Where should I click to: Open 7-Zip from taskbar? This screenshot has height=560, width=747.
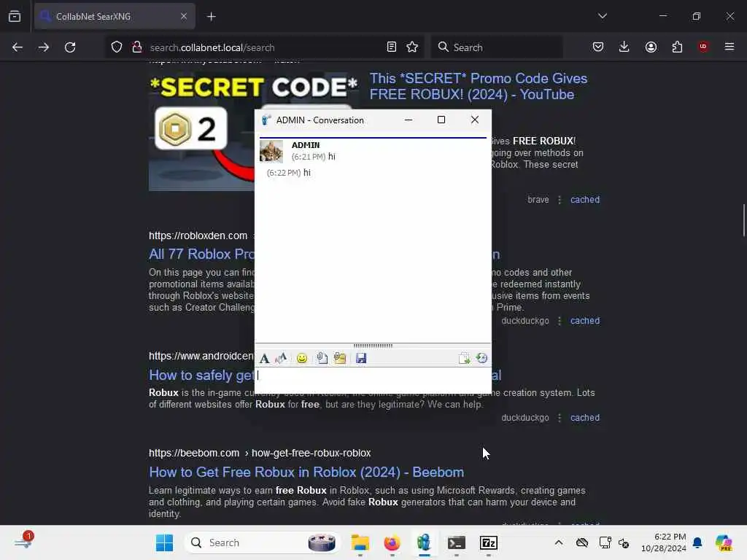[x=488, y=542]
